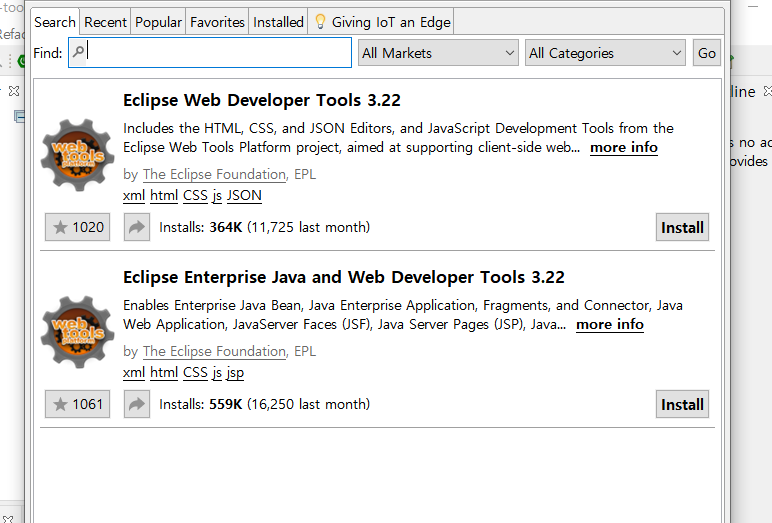Viewport: 772px width, 523px height.
Task: Open the Eclipse Enterprise Java and Web Developer Tools title
Action: coord(344,277)
